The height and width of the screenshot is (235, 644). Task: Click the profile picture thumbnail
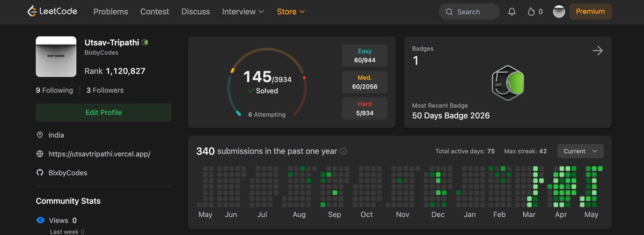56,56
